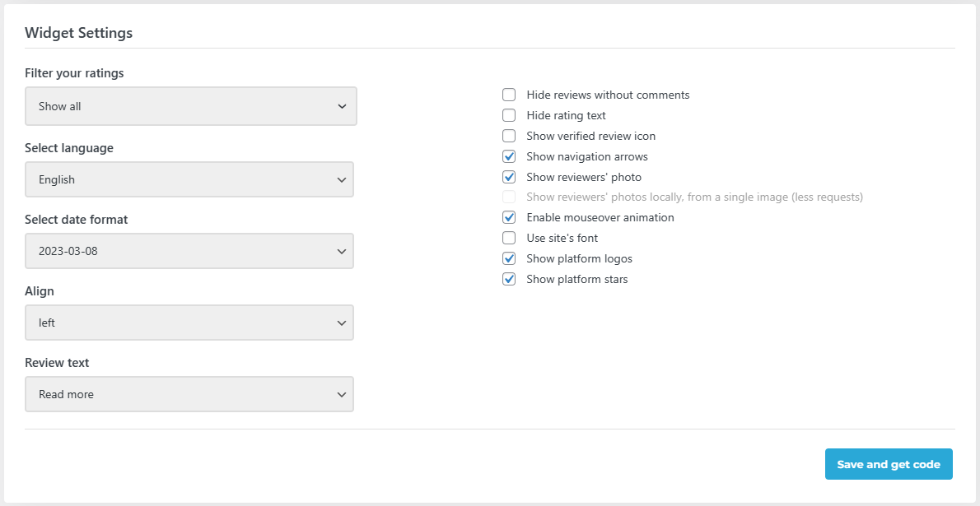Check the Hide rating text option
Screen dimensions: 980x506
pyautogui.click(x=508, y=115)
